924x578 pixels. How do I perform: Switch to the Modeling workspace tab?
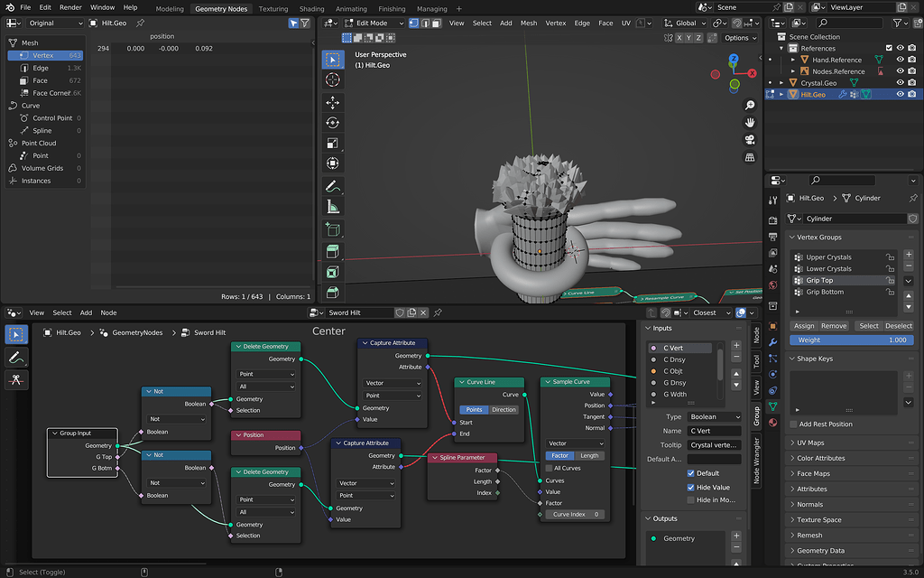pyautogui.click(x=170, y=9)
